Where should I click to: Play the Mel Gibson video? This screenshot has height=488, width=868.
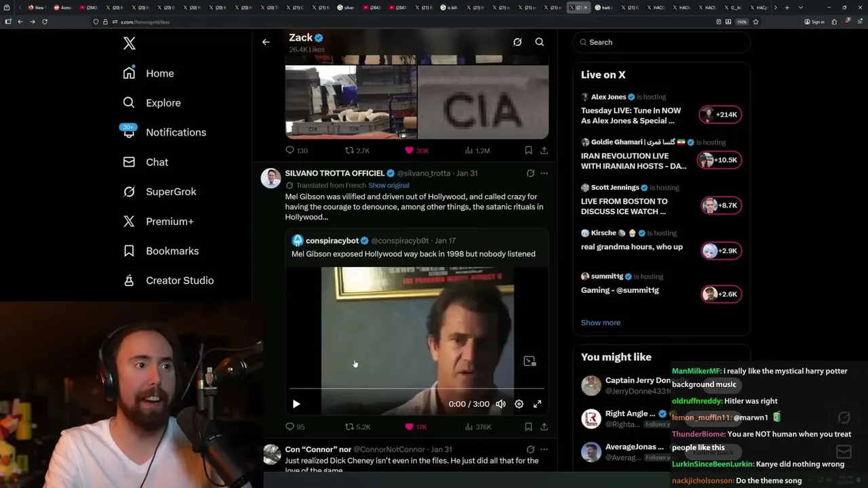(296, 404)
